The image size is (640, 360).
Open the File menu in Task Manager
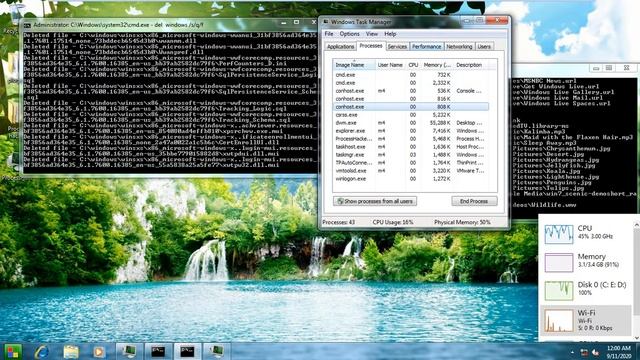pos(329,34)
